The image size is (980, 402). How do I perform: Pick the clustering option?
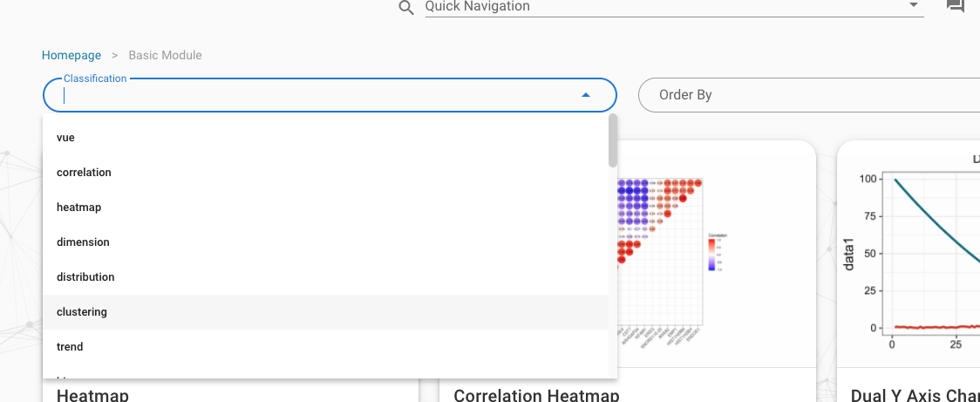click(82, 312)
